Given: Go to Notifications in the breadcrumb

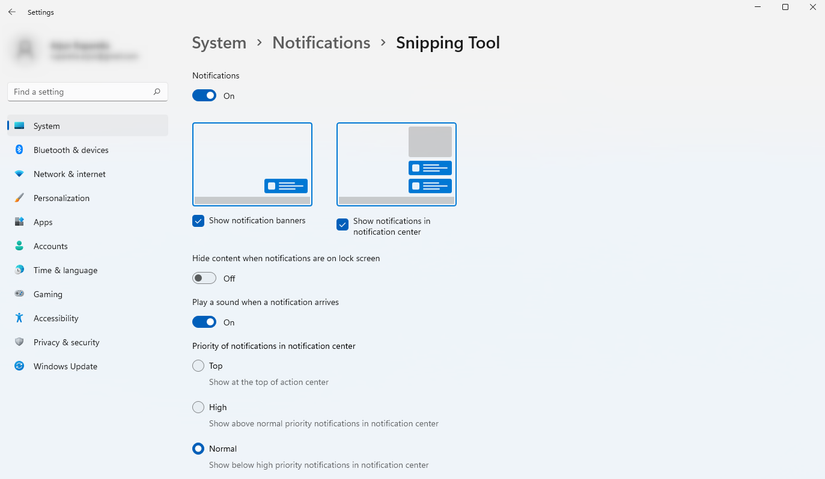Looking at the screenshot, I should click(321, 43).
